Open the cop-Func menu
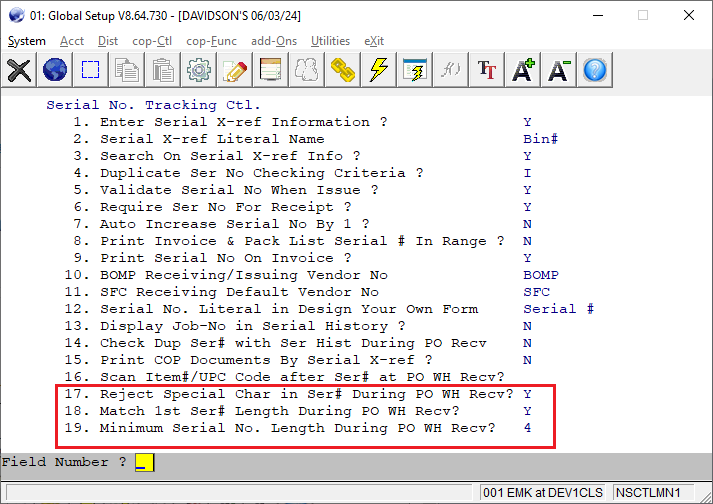The image size is (713, 504). [211, 41]
